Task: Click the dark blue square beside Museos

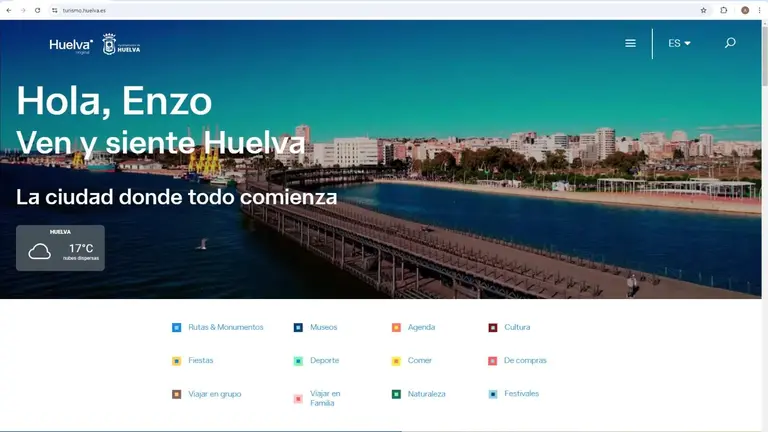Action: click(298, 328)
